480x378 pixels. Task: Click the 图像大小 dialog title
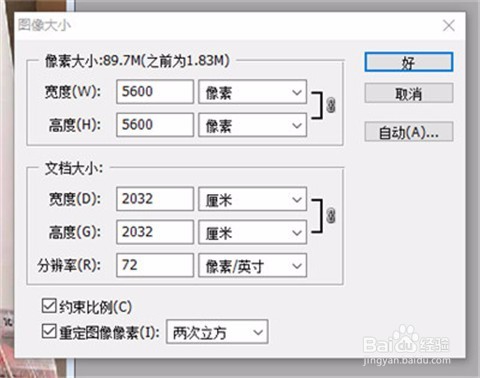pyautogui.click(x=44, y=25)
